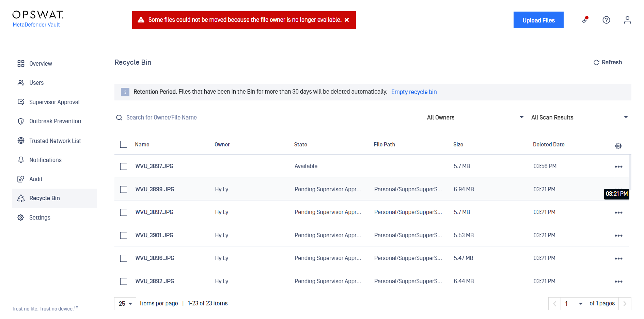Check the box for WVU_3901.JPG

pyautogui.click(x=124, y=235)
